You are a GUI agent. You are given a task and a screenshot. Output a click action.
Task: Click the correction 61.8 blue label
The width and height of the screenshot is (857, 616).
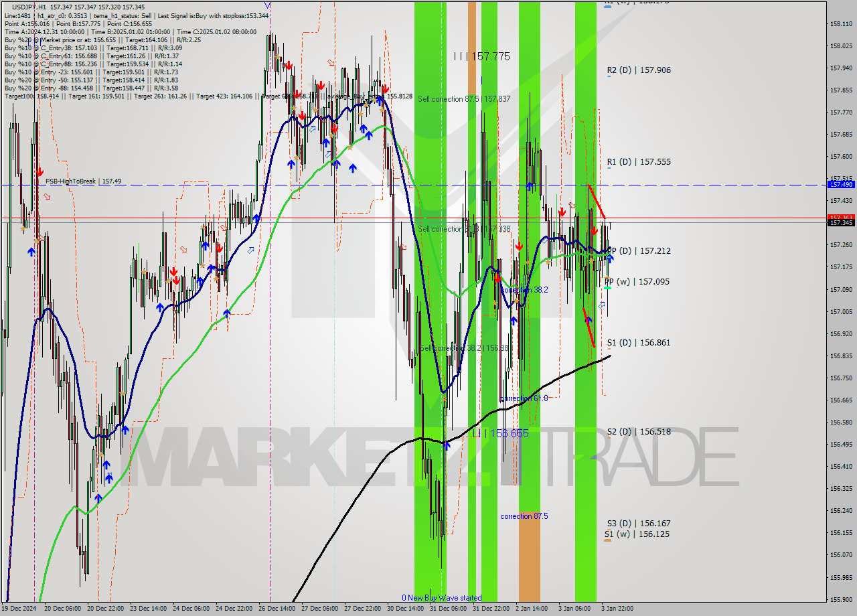pyautogui.click(x=524, y=399)
